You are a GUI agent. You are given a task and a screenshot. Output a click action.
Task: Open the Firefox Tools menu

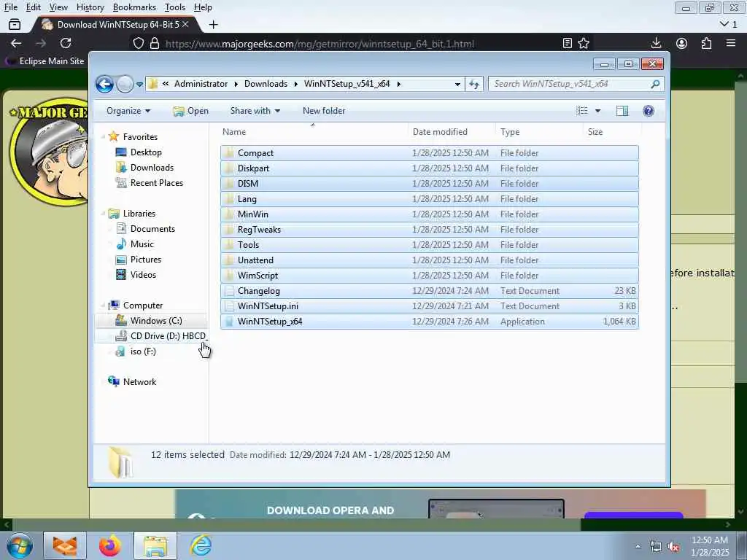[x=175, y=7]
